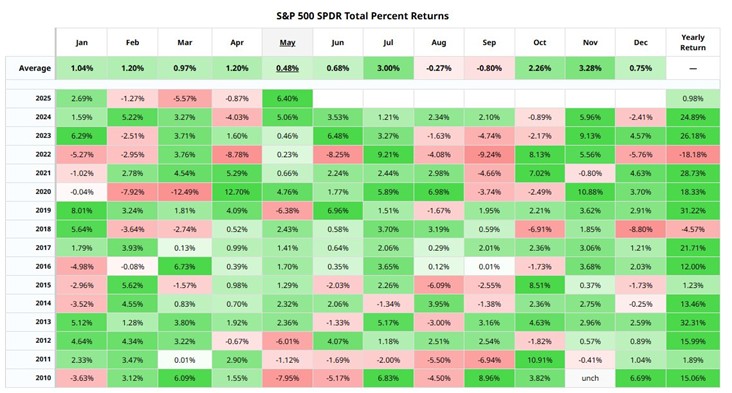
Task: Select the 2020 March -12.49% cell
Action: 185,192
